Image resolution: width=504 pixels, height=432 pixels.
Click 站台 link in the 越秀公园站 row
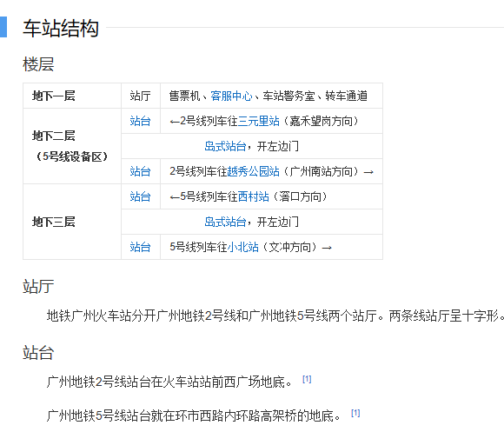click(140, 171)
